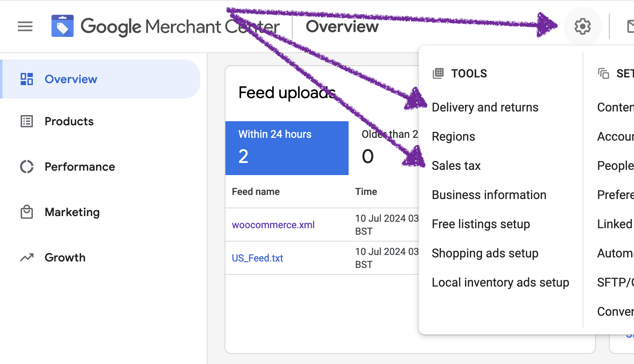Select the Products sidebar icon

(26, 121)
